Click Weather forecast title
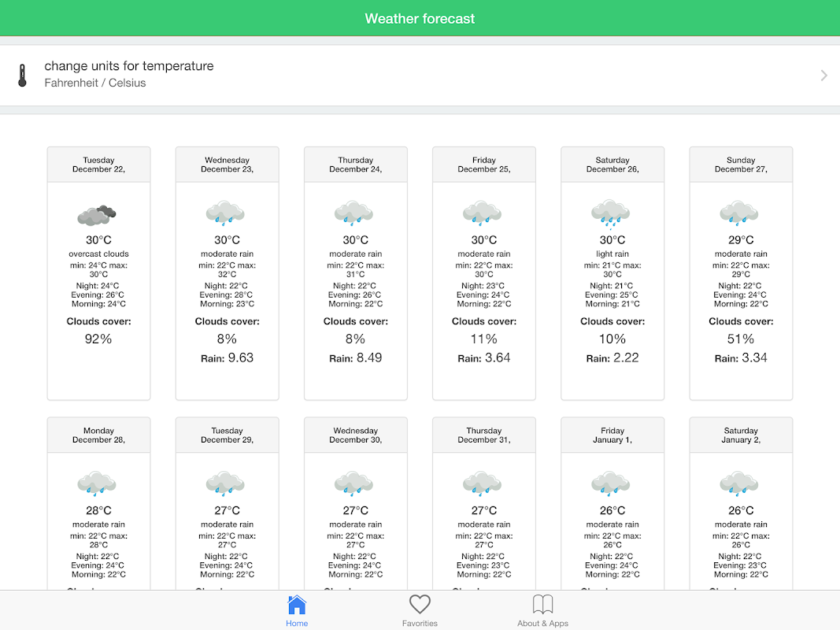840x630 pixels. [x=420, y=19]
